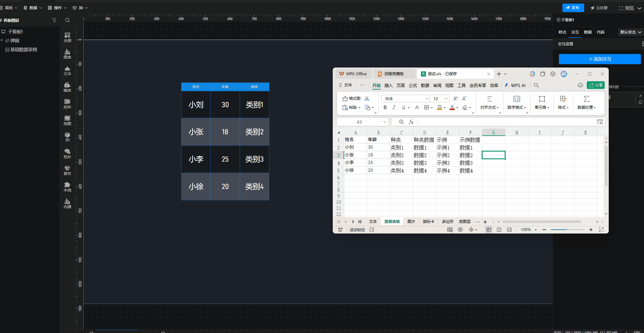The height and width of the screenshot is (333, 644).
Task: Expand the 弹窗 layer tree node
Action: click(2, 40)
